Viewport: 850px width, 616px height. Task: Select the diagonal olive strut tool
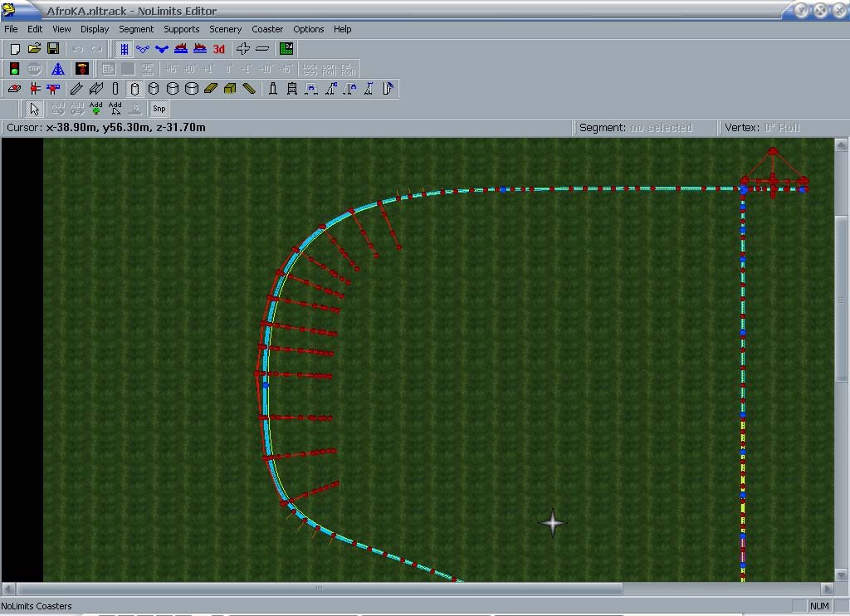point(249,88)
